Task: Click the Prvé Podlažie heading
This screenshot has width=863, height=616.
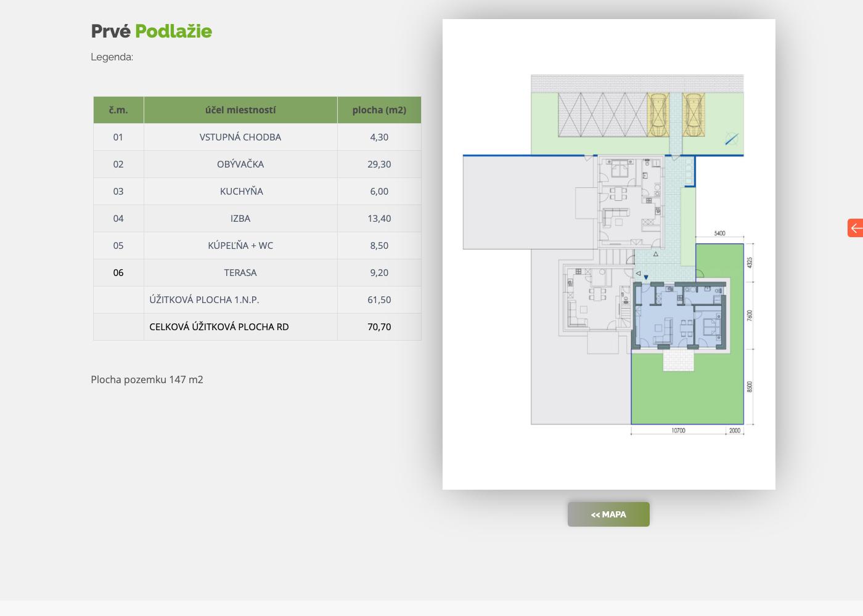Action: (x=152, y=31)
